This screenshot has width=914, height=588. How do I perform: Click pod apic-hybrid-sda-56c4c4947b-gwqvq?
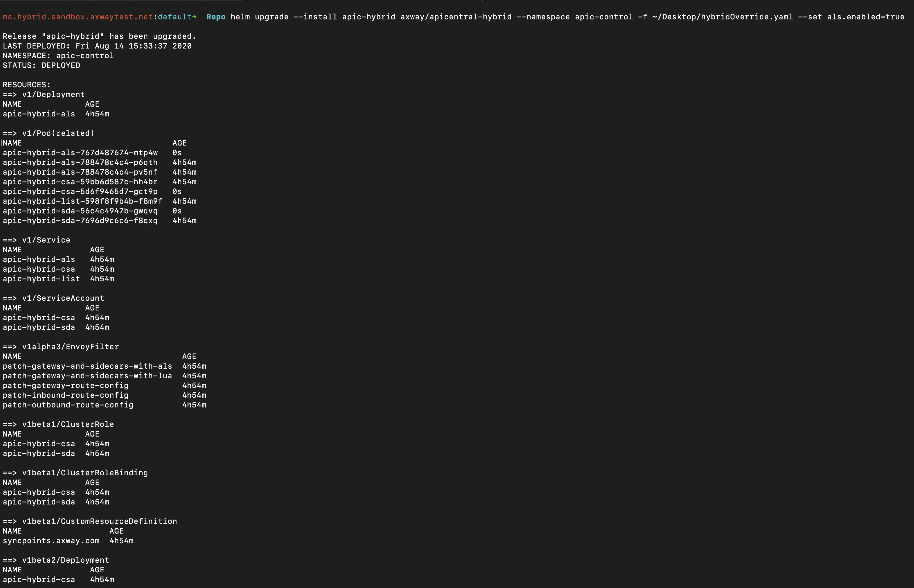click(80, 211)
